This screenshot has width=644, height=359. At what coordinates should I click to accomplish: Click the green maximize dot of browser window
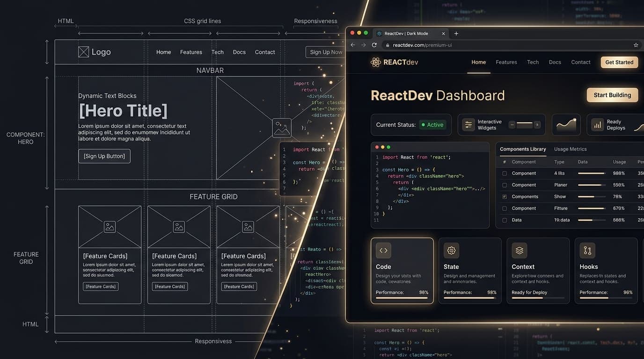pyautogui.click(x=366, y=33)
